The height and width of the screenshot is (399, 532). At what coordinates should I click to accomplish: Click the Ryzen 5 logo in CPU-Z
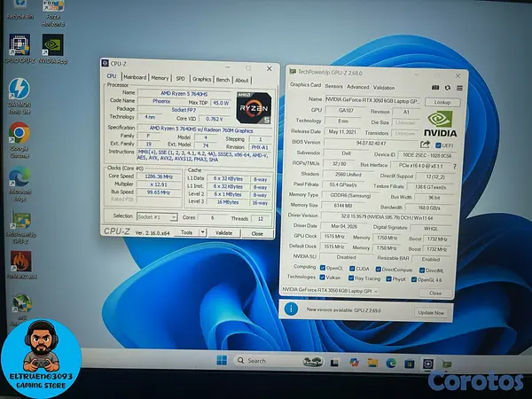click(x=254, y=108)
